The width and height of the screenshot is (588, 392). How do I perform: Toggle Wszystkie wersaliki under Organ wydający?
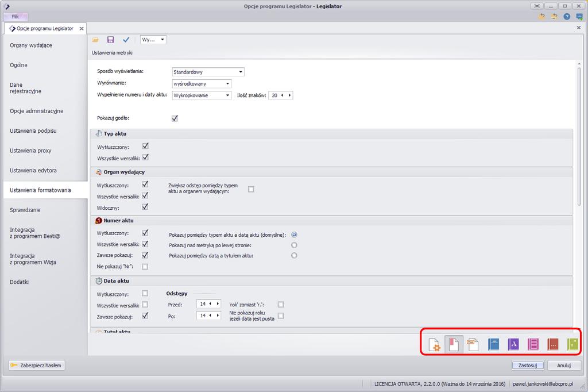point(145,195)
